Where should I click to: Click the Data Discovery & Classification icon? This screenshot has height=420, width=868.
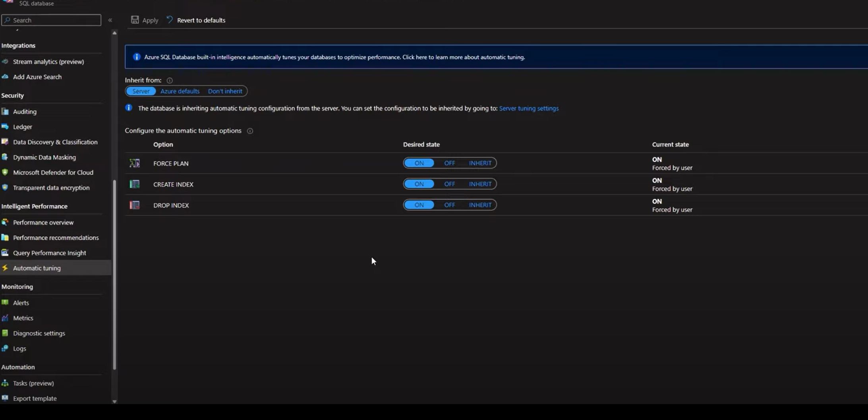pos(5,142)
